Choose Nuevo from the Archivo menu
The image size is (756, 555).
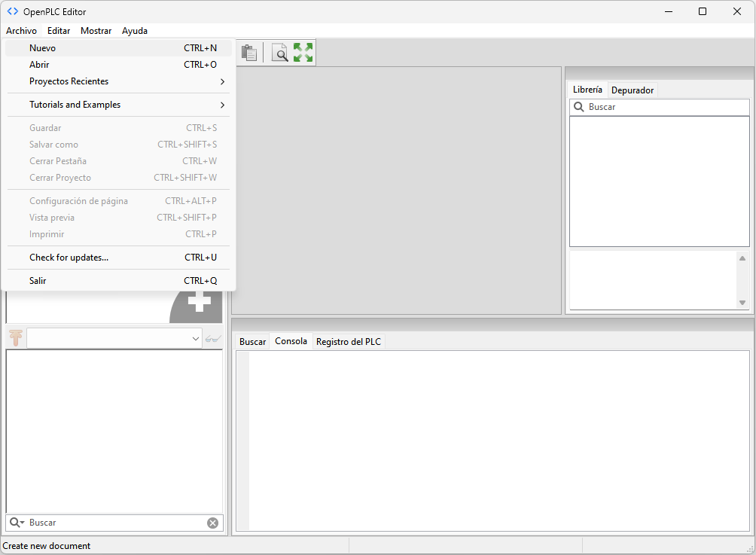click(119, 48)
